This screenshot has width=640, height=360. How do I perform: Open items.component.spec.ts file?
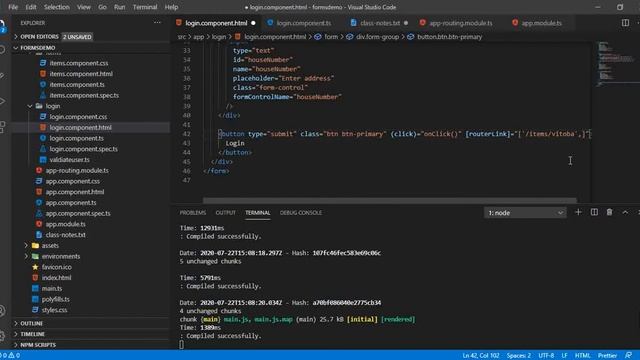coord(84,96)
